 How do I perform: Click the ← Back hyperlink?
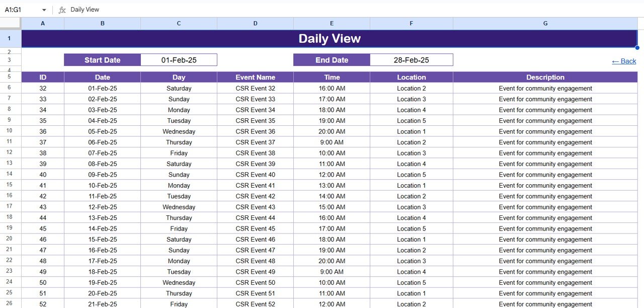coord(623,61)
